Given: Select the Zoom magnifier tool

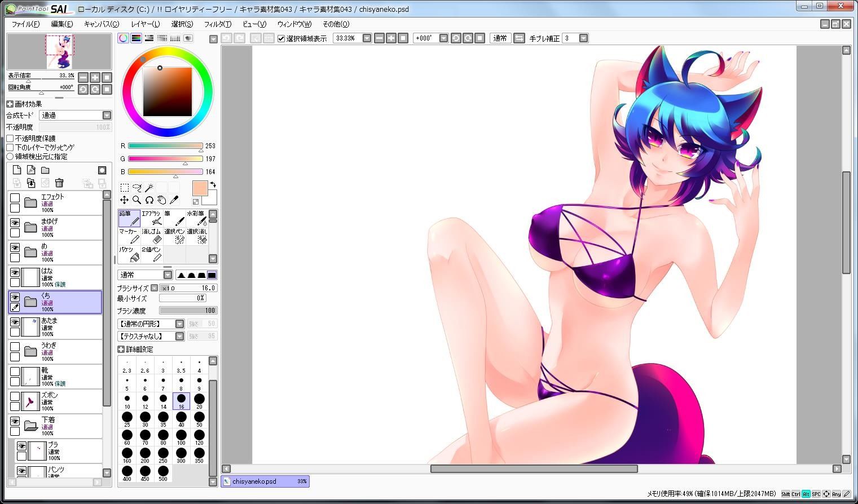Looking at the screenshot, I should 137,200.
